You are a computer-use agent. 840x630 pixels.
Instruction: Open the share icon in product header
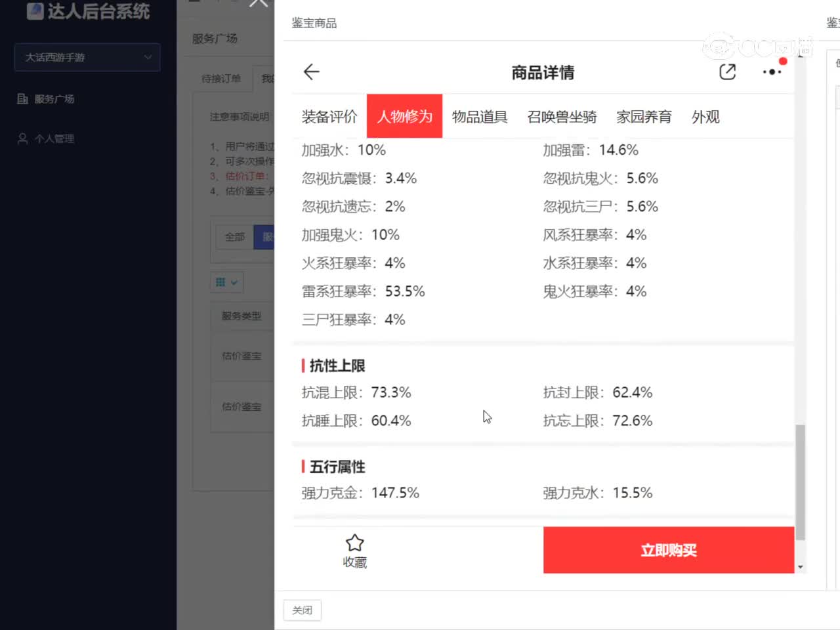pos(727,72)
